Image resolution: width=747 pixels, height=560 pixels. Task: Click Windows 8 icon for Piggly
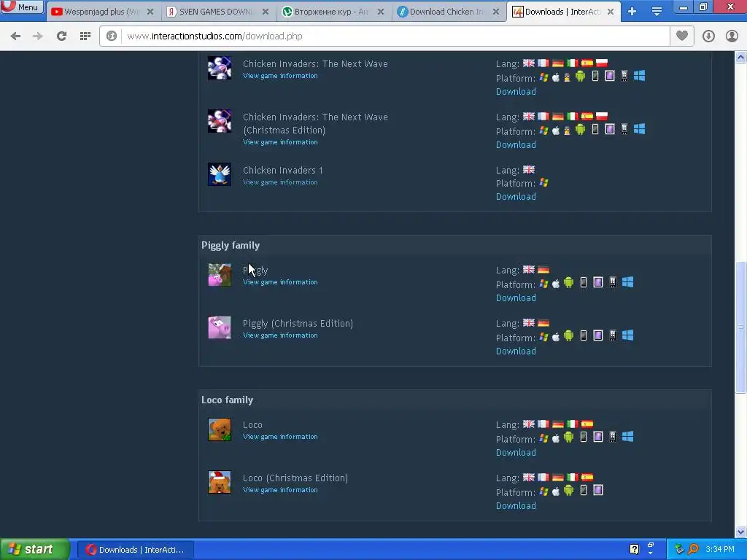point(628,283)
